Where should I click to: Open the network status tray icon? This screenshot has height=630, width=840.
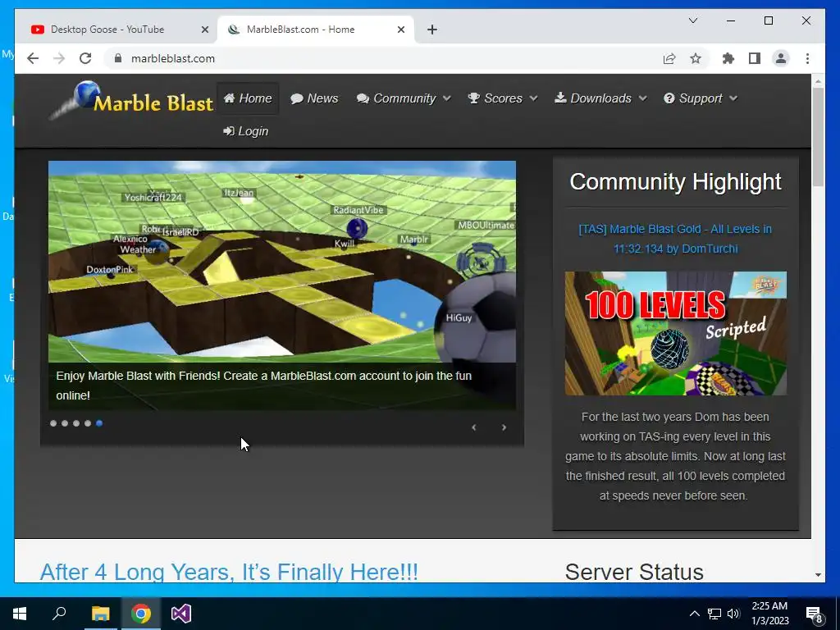click(714, 614)
